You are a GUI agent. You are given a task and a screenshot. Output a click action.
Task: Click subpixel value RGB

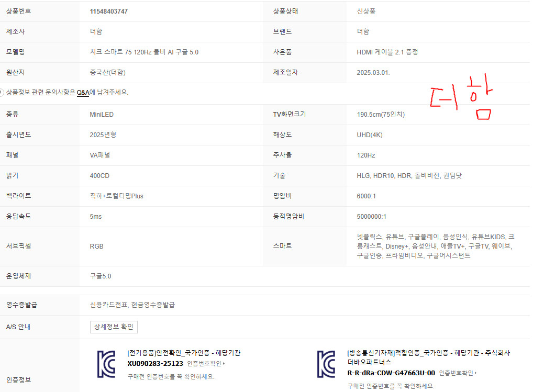pos(96,247)
